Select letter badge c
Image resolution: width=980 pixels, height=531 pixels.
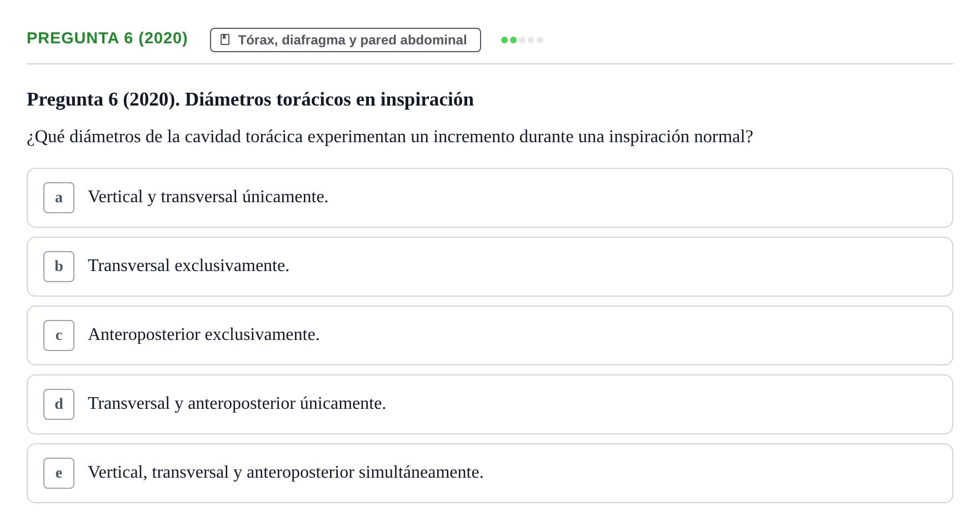coord(59,335)
